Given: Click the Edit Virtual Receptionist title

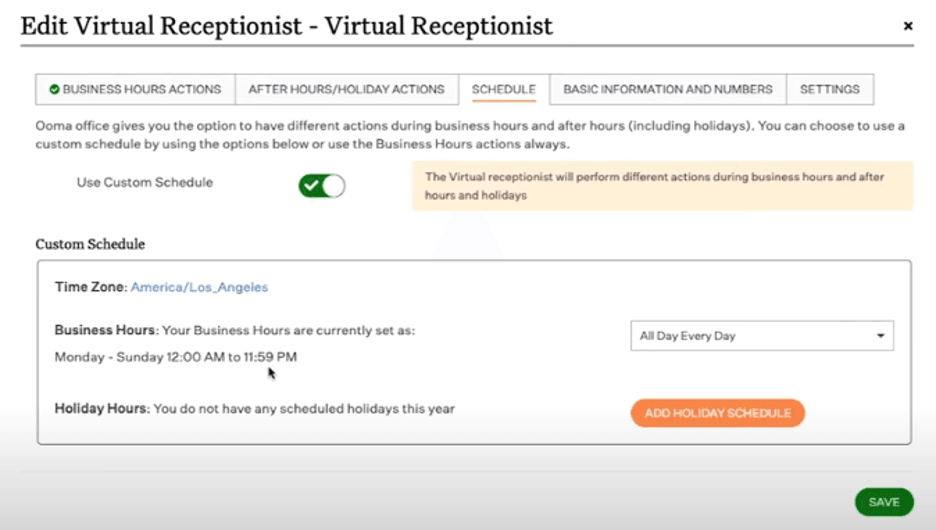Looking at the screenshot, I should coord(286,26).
